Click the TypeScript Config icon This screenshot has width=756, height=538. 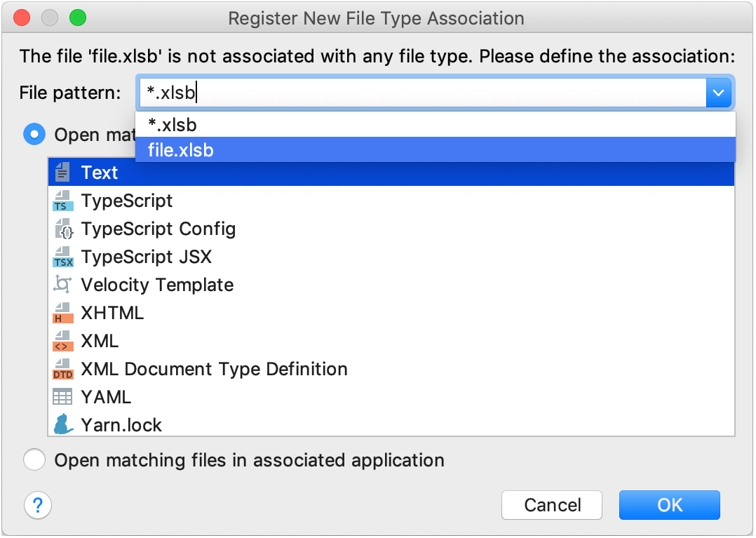coord(62,229)
